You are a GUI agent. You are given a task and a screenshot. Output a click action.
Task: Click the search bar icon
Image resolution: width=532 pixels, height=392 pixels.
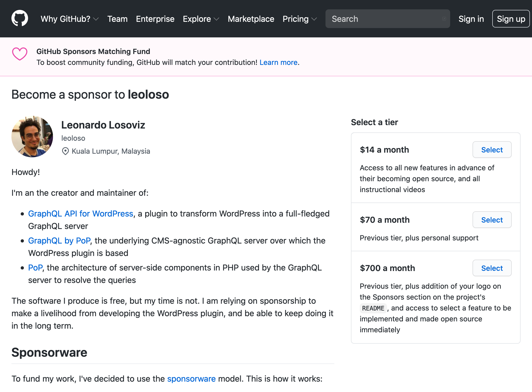point(444,19)
